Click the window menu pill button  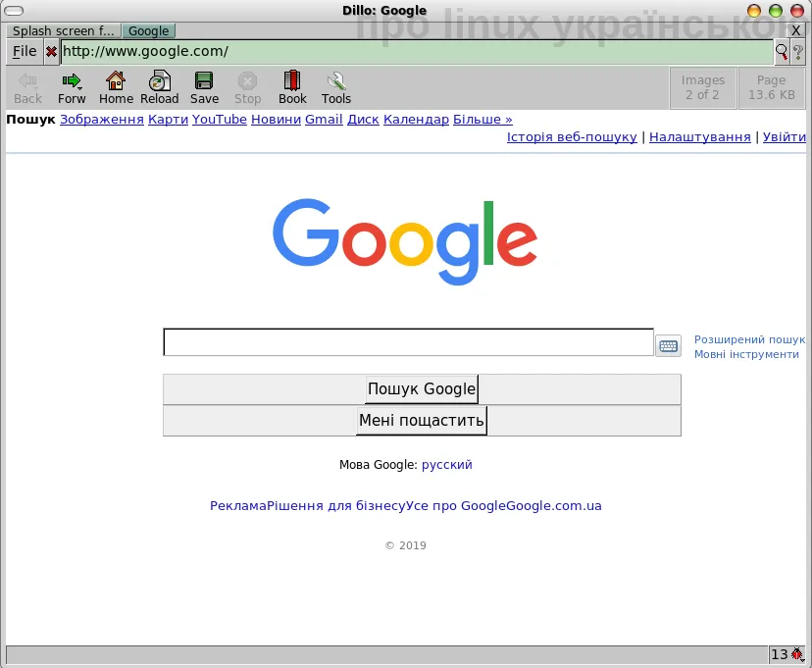(x=14, y=11)
